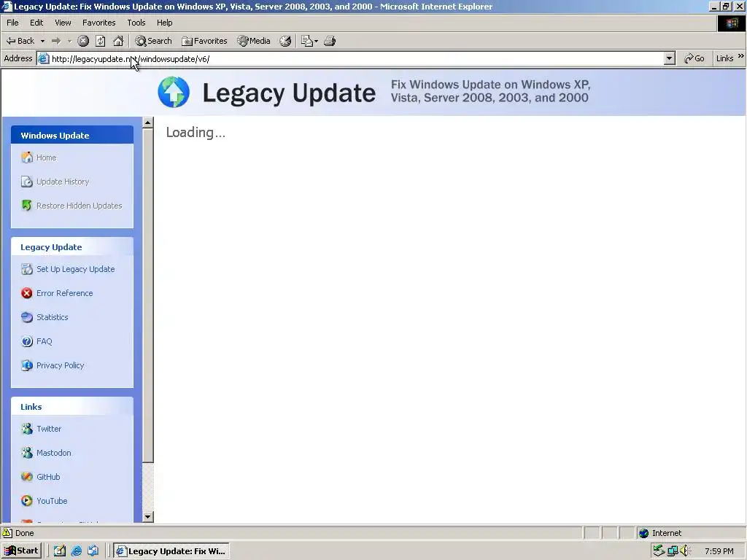
Task: Open Restore Hidden Updates link
Action: click(79, 206)
